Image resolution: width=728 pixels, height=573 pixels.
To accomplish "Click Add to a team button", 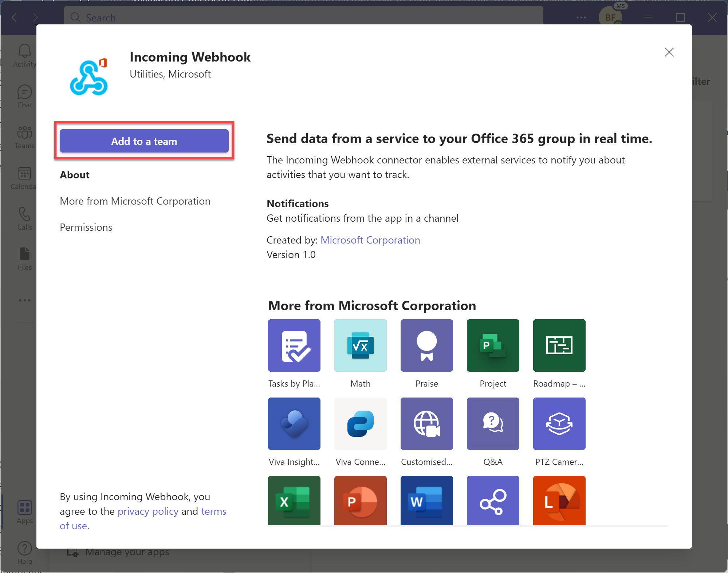I will click(x=144, y=141).
